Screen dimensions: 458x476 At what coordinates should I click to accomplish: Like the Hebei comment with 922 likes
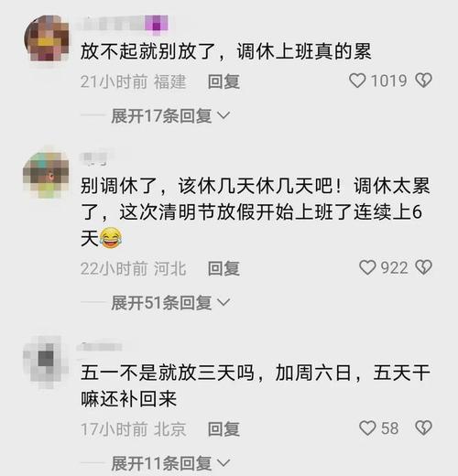(x=367, y=267)
